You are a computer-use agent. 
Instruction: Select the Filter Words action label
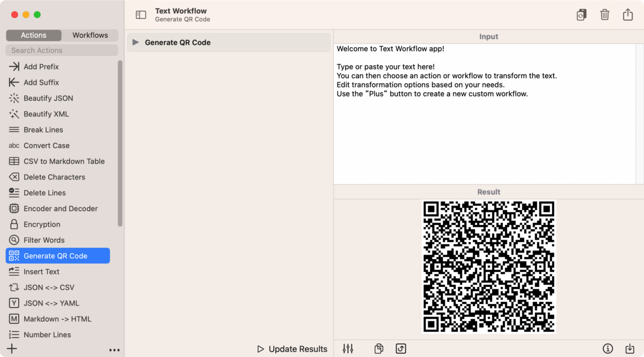pos(44,240)
